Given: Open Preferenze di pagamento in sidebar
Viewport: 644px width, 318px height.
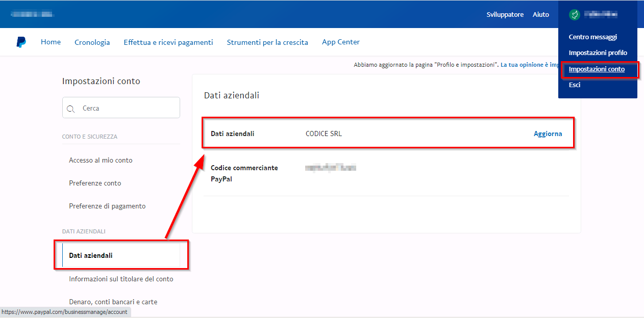Looking at the screenshot, I should (107, 206).
